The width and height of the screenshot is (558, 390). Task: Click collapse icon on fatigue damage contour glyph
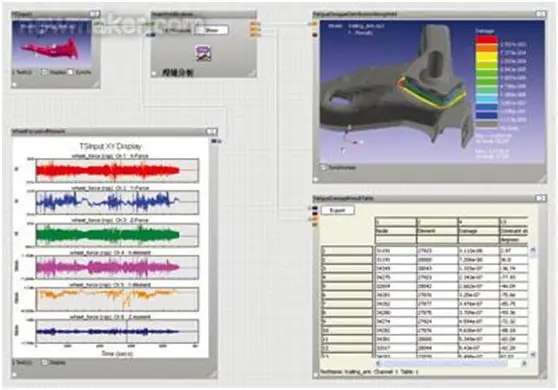pos(541,14)
